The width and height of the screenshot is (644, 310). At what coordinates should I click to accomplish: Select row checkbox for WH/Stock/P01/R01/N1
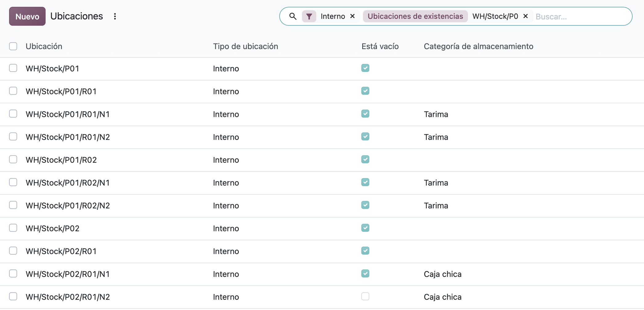(x=13, y=114)
